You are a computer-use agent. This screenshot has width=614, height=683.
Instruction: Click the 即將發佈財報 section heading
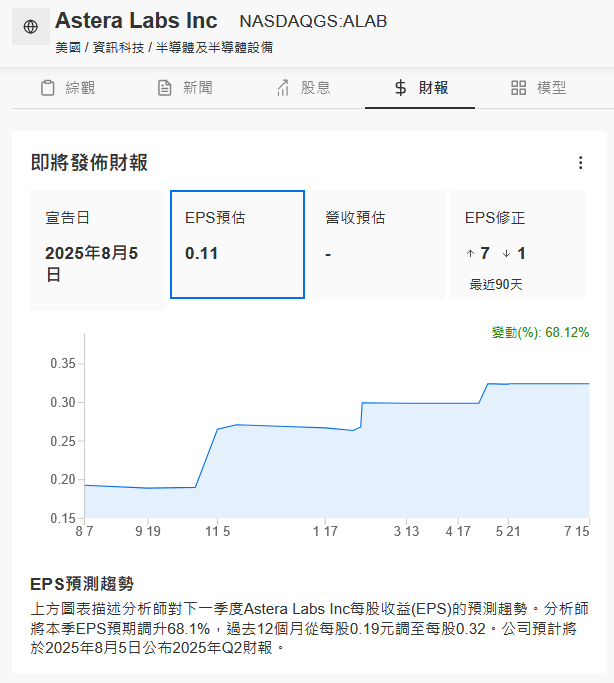coord(89,163)
